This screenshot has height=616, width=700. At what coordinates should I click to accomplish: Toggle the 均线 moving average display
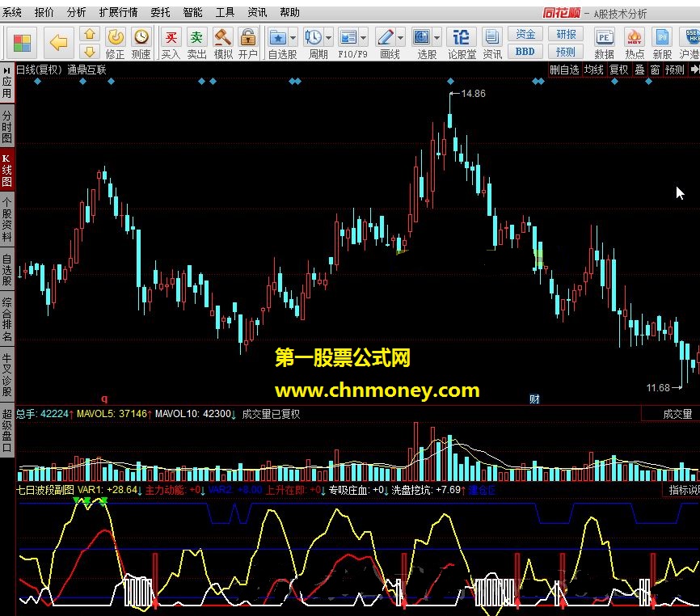[x=594, y=70]
